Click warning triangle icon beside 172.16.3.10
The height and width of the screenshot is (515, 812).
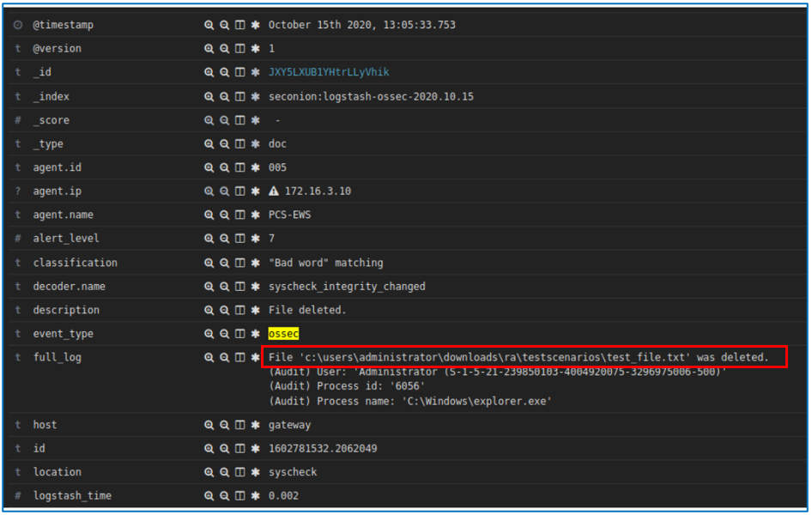(x=274, y=191)
